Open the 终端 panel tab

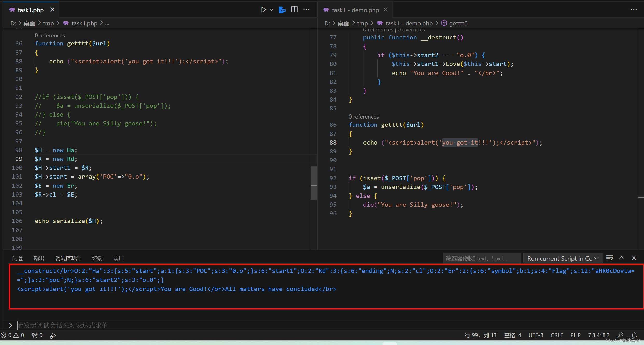(x=97, y=258)
